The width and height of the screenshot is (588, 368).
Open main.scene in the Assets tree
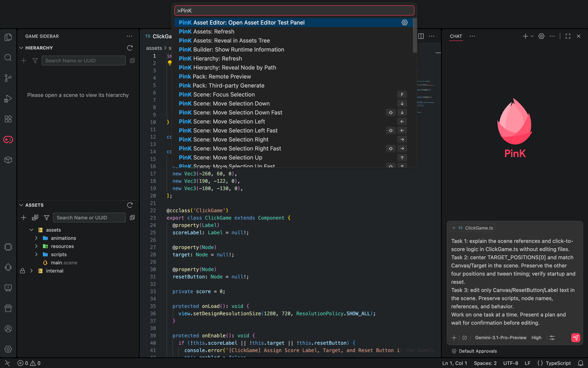[64, 263]
